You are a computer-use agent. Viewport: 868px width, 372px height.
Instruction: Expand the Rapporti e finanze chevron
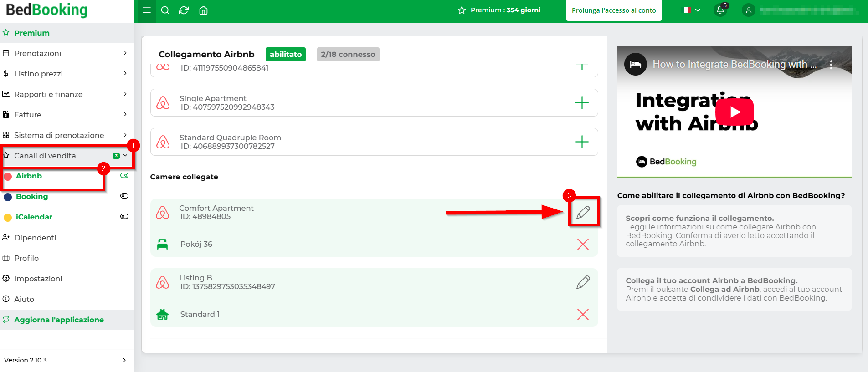point(125,94)
